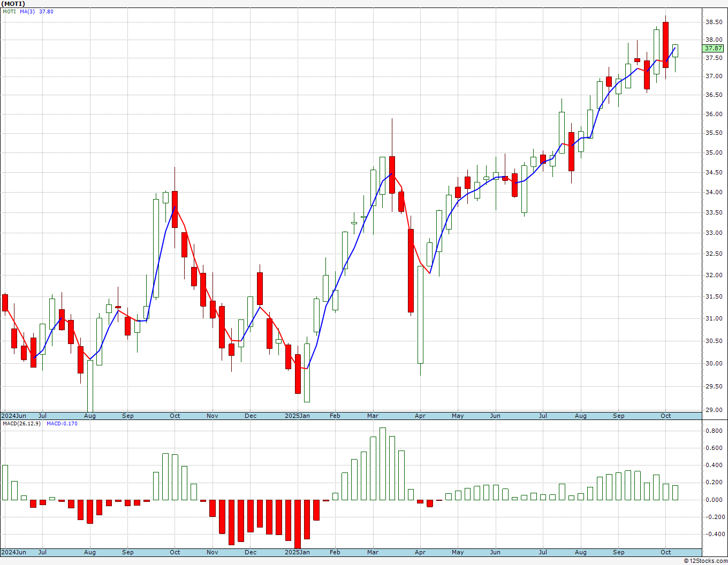Select Nov on the price chart time axis
Screen dimensions: 728x565
point(213,416)
